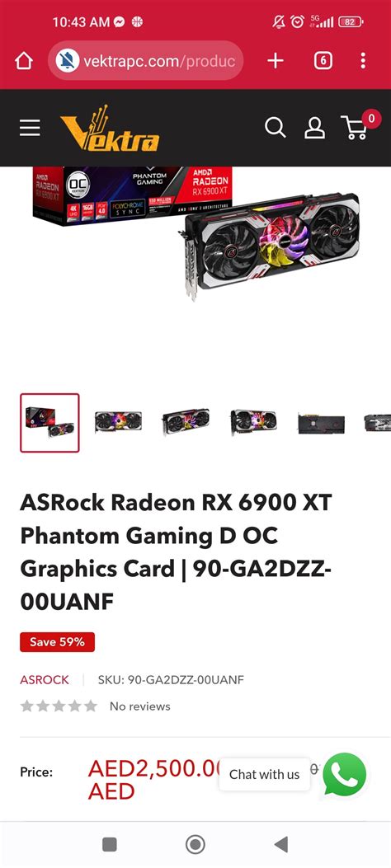Open a new browser tab with plus icon
The height and width of the screenshot is (868, 391).
(276, 60)
